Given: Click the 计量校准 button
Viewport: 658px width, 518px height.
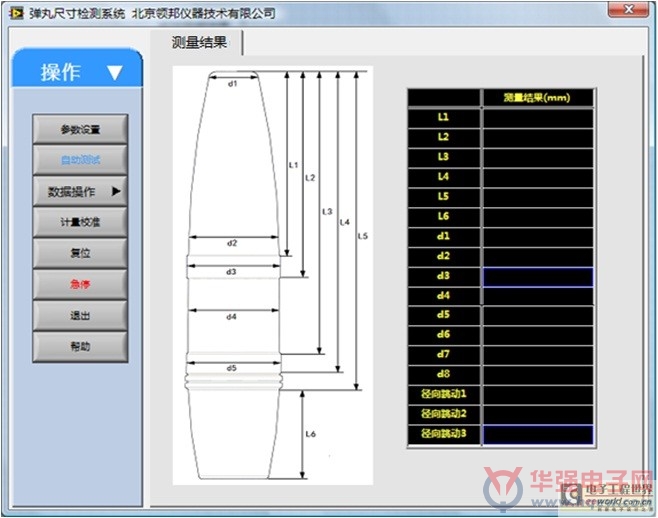Looking at the screenshot, I should pyautogui.click(x=80, y=222).
